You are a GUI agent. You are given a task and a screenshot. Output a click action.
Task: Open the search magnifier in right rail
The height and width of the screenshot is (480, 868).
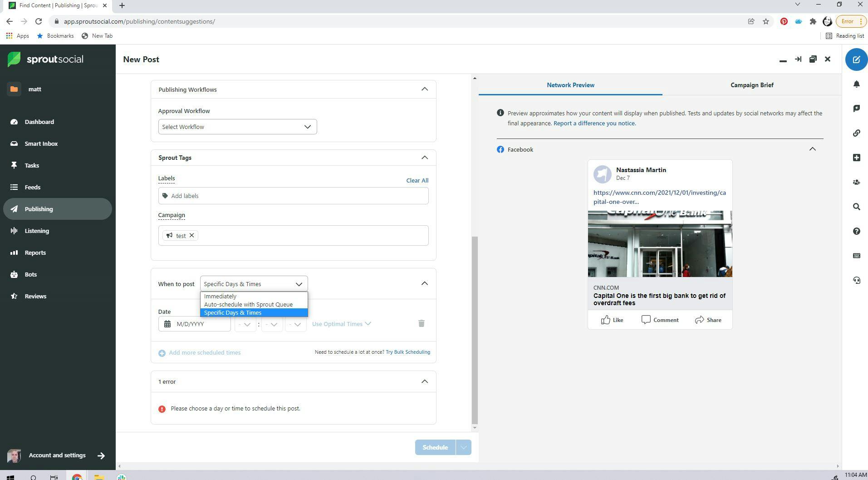click(856, 207)
